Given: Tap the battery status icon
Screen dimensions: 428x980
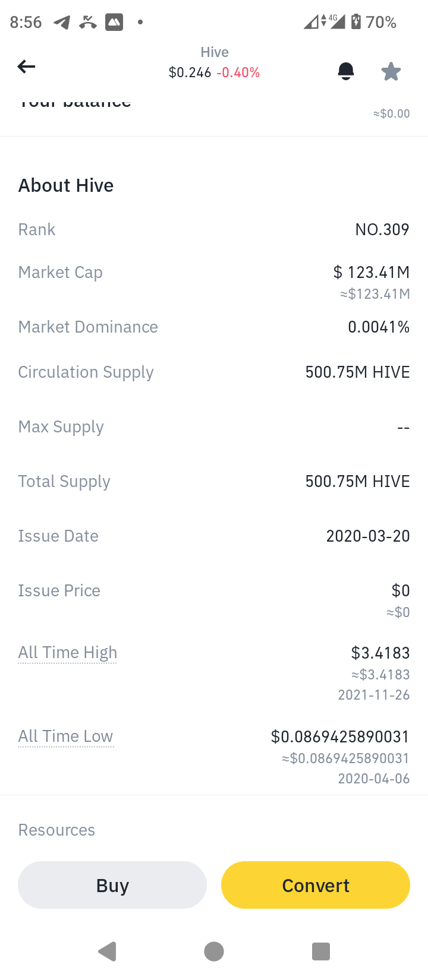Looking at the screenshot, I should pyautogui.click(x=355, y=22).
